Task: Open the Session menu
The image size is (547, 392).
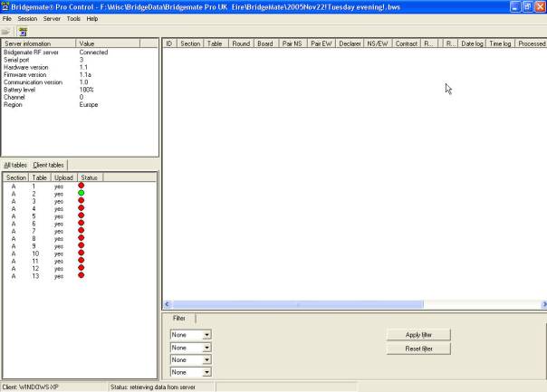Action: (x=27, y=18)
